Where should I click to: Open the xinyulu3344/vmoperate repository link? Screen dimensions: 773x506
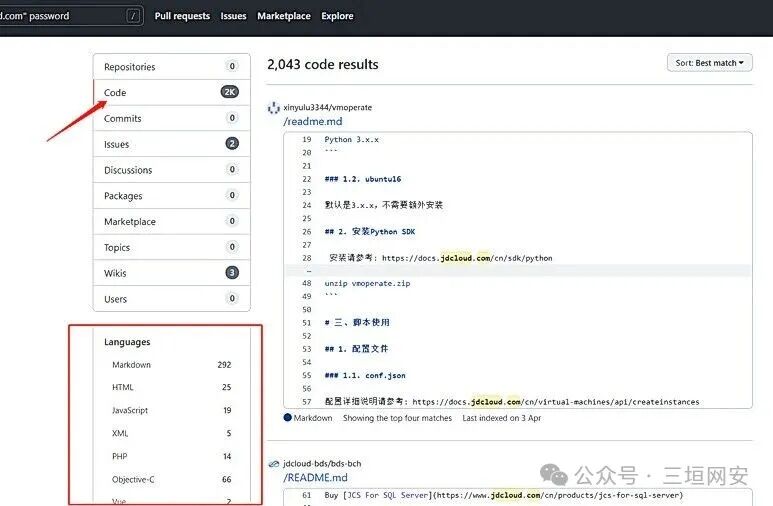coord(327,108)
